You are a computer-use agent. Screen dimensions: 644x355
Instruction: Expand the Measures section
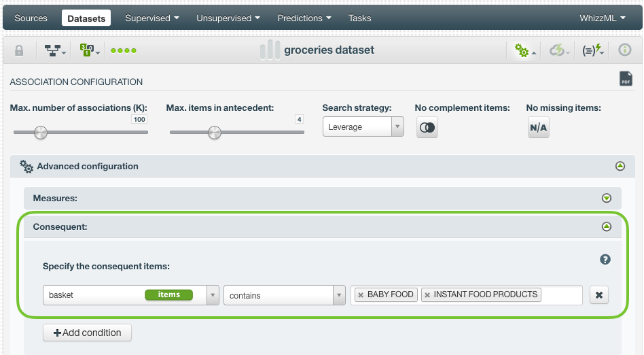coord(606,199)
